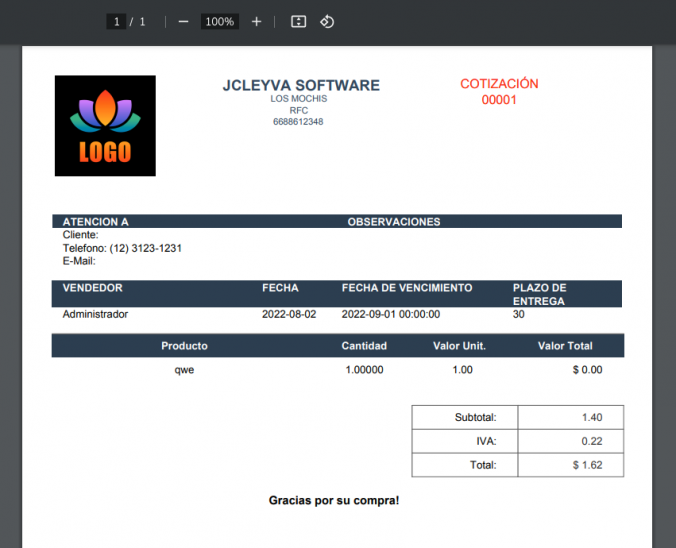This screenshot has width=676, height=548.
Task: Click the Gracias por su compra text
Action: (x=334, y=499)
